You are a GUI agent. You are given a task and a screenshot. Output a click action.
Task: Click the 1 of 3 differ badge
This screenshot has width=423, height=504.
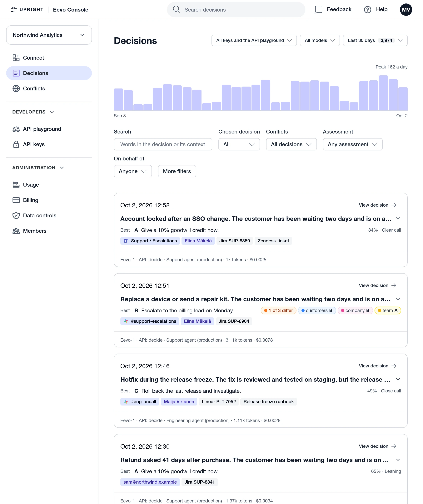coord(278,310)
